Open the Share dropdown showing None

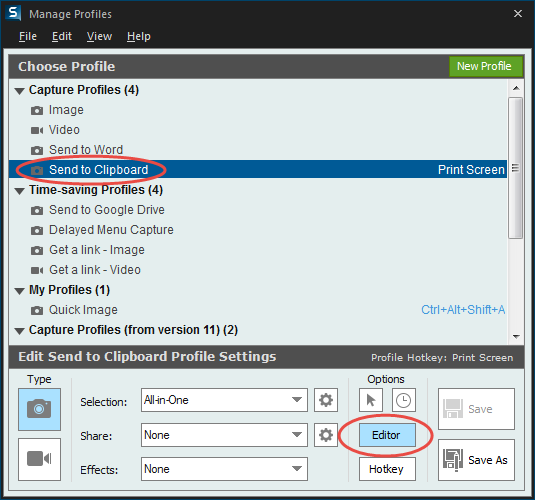tap(224, 435)
